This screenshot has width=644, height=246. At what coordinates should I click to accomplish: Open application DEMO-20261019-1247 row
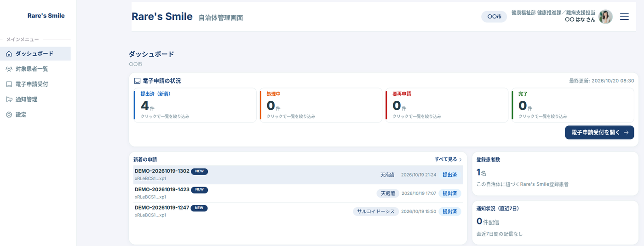click(x=298, y=211)
